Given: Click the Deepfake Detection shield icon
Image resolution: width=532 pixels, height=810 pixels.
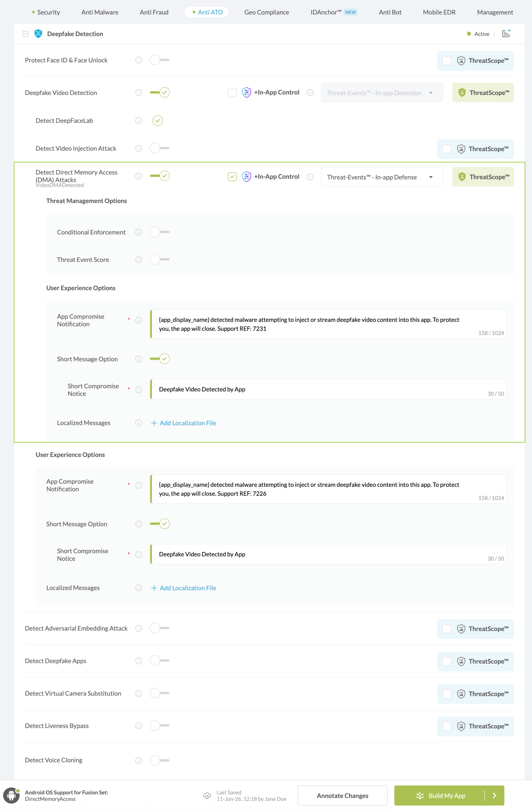Looking at the screenshot, I should [38, 34].
